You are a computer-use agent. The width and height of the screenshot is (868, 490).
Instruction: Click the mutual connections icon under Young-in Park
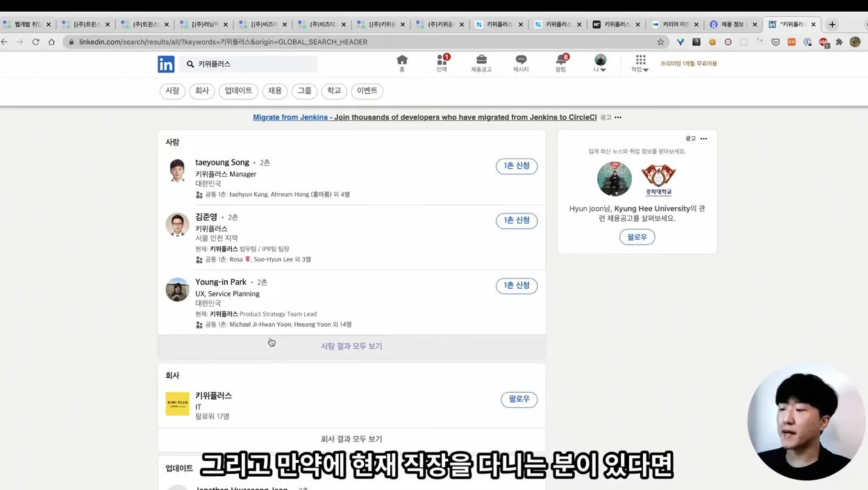pos(199,325)
